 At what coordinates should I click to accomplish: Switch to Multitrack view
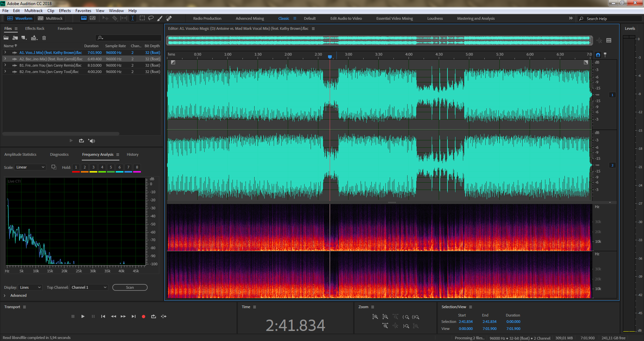50,18
